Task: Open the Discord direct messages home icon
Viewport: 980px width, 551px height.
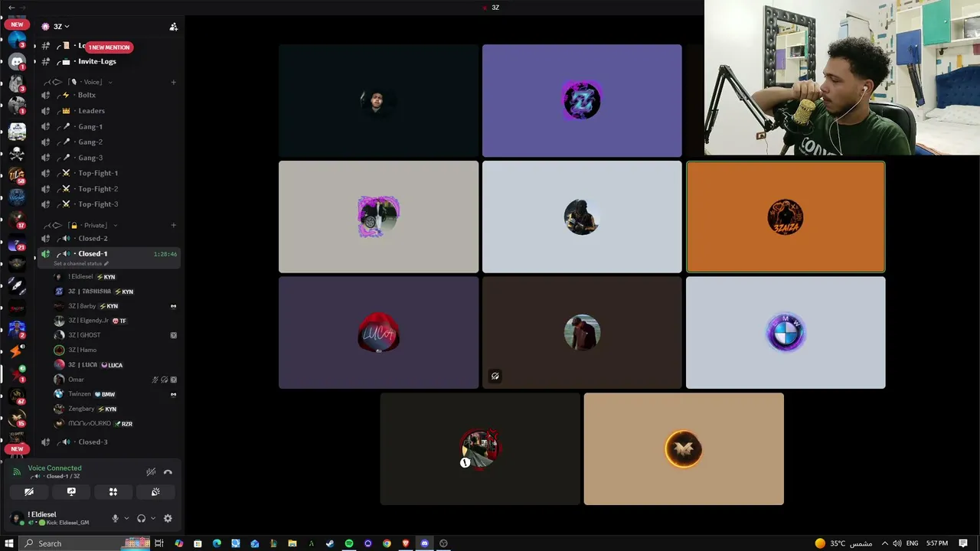Action: point(17,61)
